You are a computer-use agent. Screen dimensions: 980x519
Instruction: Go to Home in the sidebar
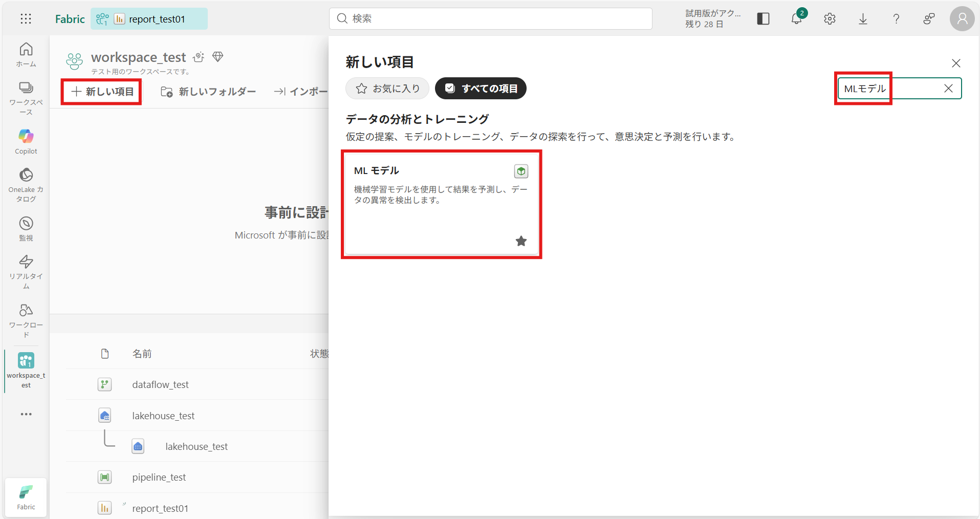point(26,55)
